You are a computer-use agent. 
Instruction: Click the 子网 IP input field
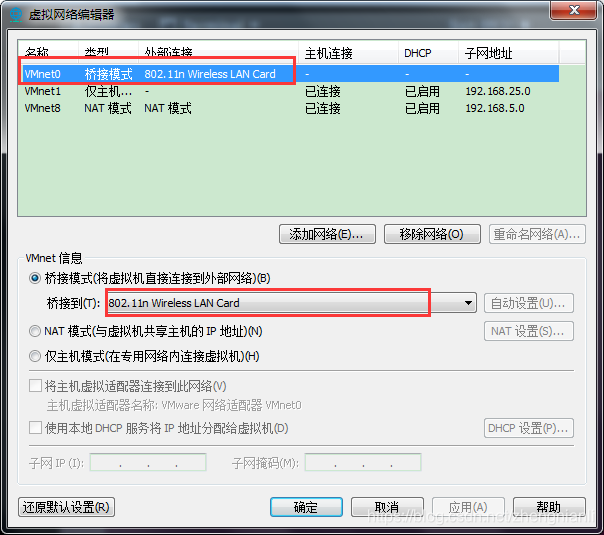click(x=148, y=462)
